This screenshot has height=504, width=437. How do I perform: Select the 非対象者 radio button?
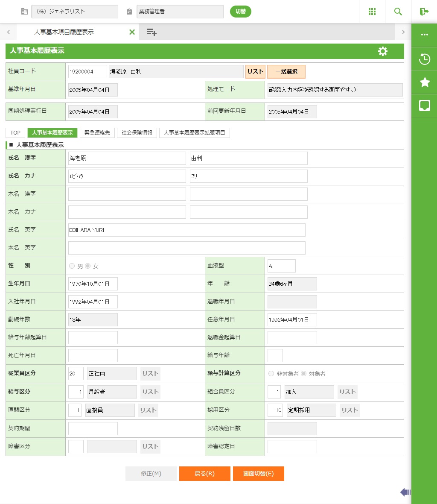coord(271,374)
